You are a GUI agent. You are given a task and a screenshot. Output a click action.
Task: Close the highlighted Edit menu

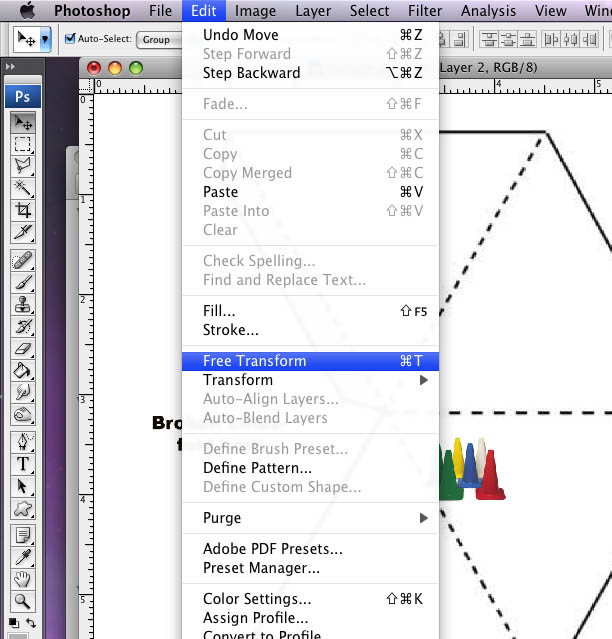point(204,11)
